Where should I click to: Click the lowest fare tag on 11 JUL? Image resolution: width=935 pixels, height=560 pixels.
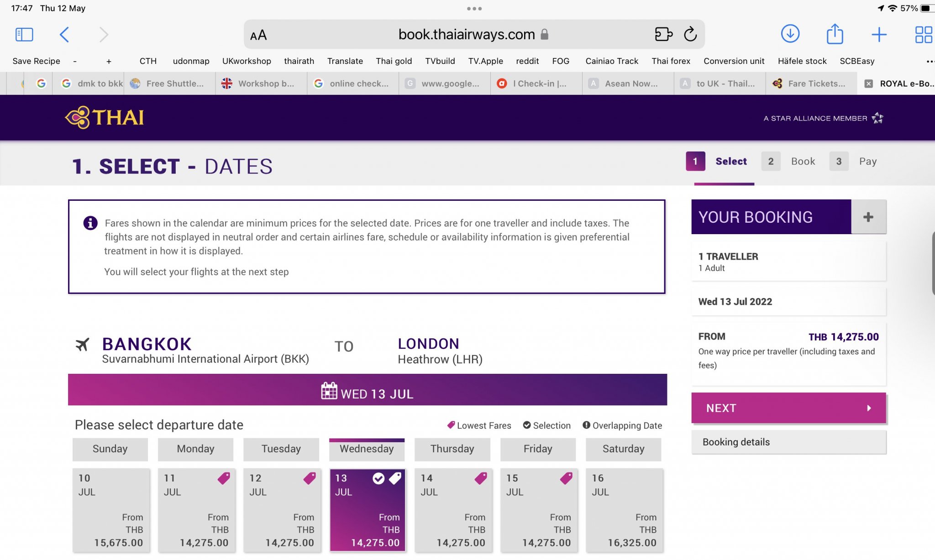tap(224, 478)
